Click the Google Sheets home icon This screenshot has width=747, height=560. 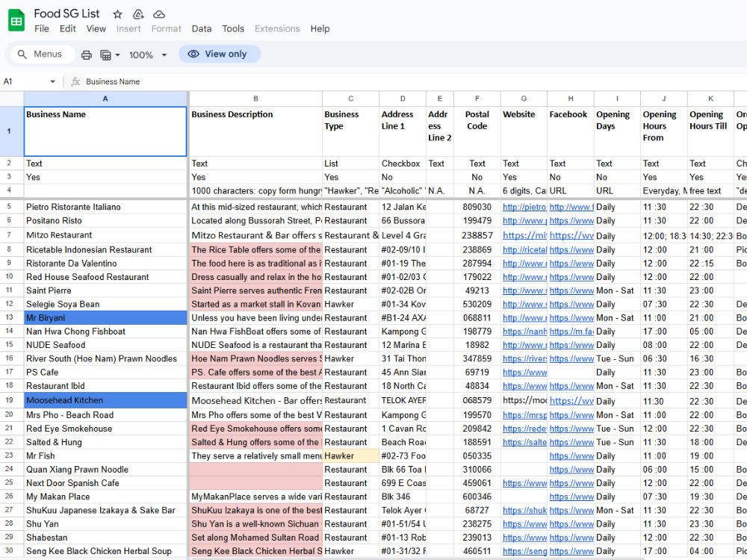pyautogui.click(x=16, y=20)
